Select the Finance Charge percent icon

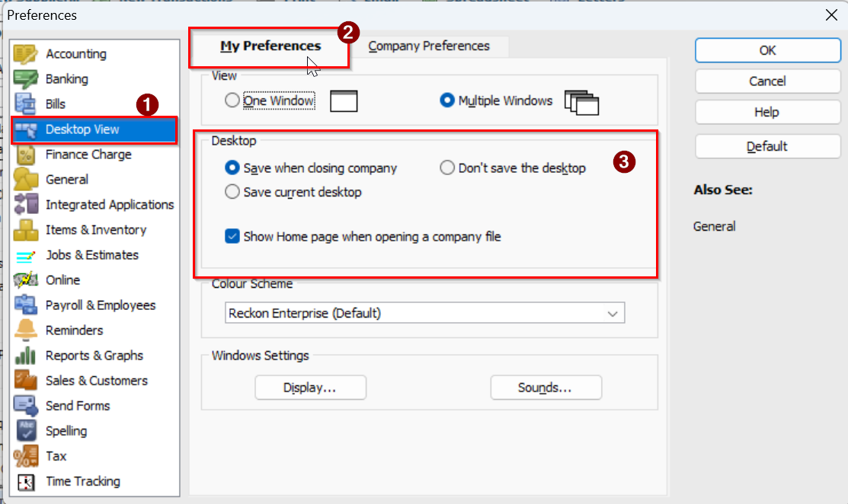pos(25,155)
